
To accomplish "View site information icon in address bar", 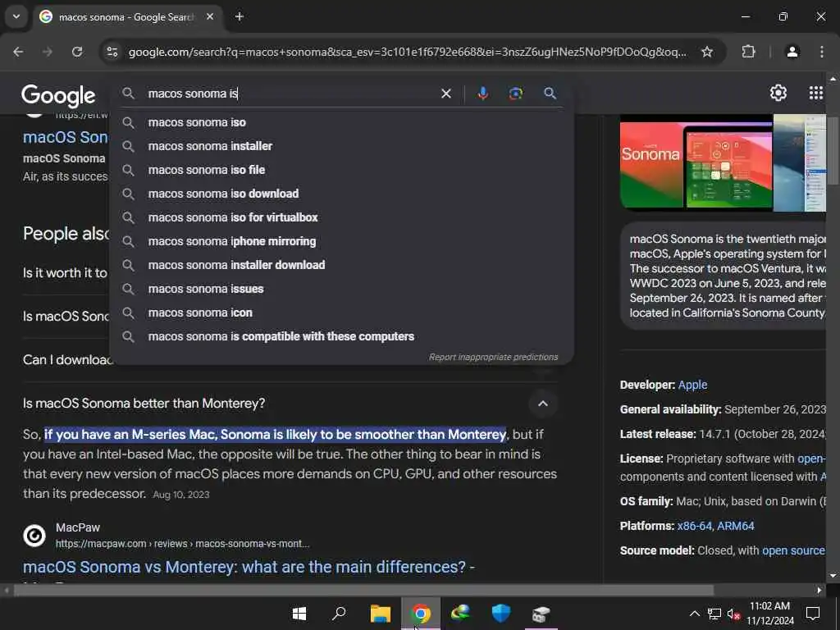I will coord(112,52).
